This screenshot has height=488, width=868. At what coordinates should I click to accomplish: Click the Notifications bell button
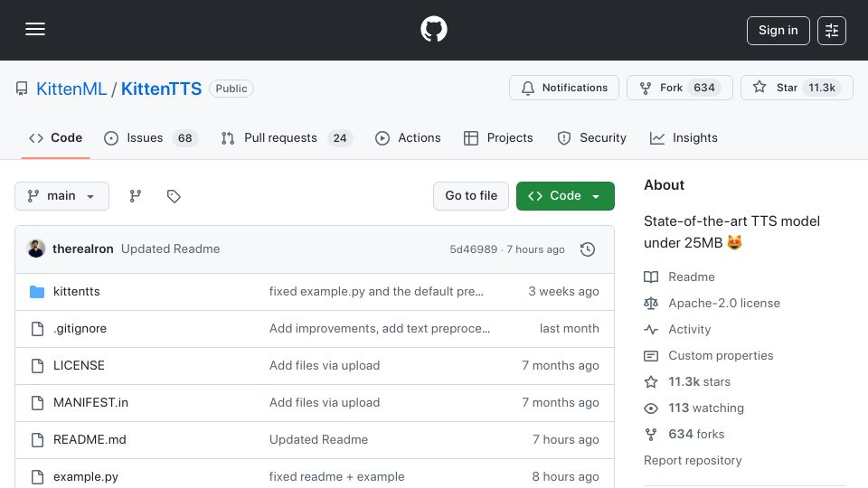(x=564, y=88)
